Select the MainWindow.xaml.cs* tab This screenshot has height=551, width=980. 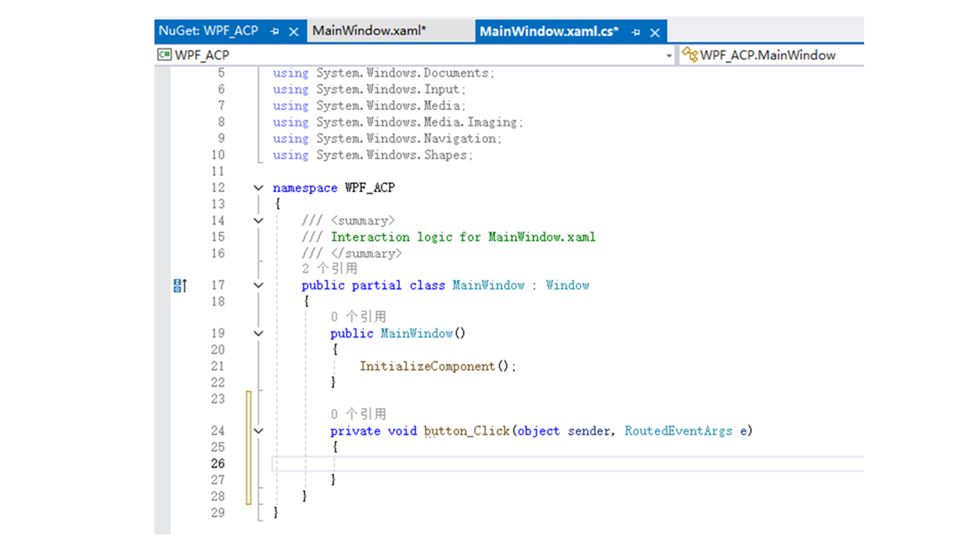coord(549,32)
